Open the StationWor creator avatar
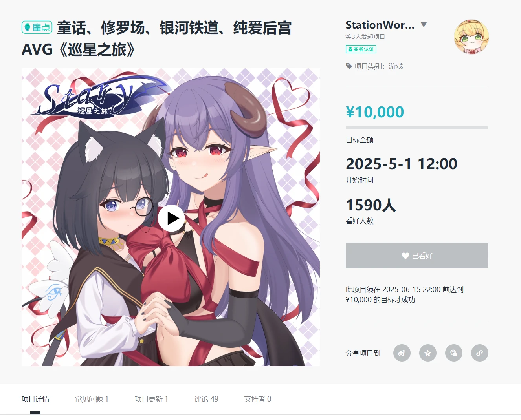The width and height of the screenshot is (521, 420). click(x=471, y=37)
